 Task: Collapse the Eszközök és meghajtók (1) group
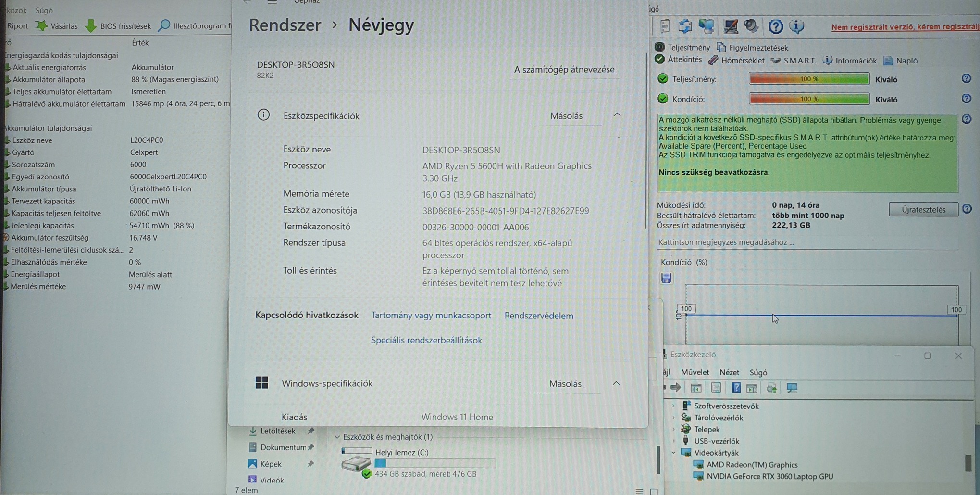click(337, 437)
